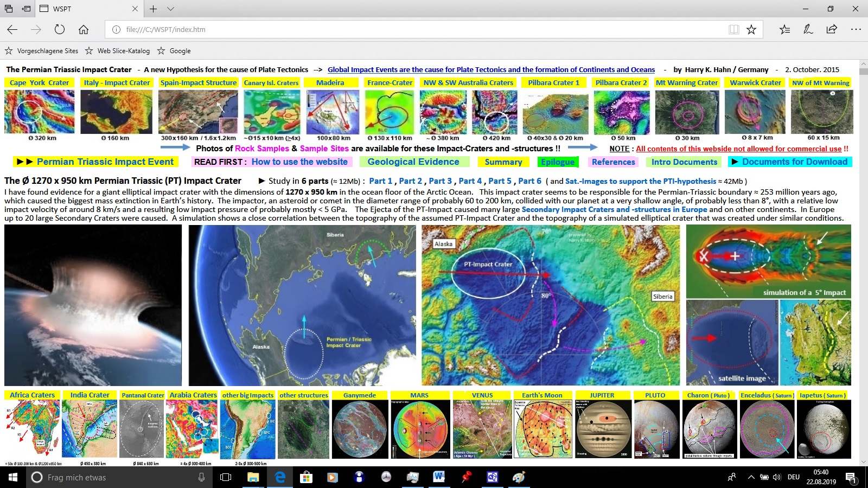
Task: Click page scrollbar up arrow
Action: point(863,64)
